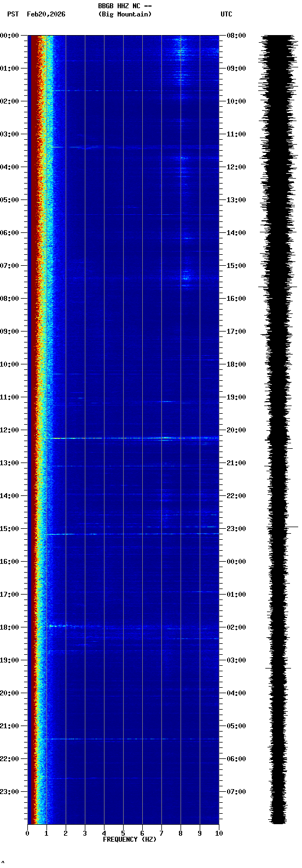Click the UTC 12:00 time label
Viewport: 302px width, 868px height.
(x=236, y=167)
